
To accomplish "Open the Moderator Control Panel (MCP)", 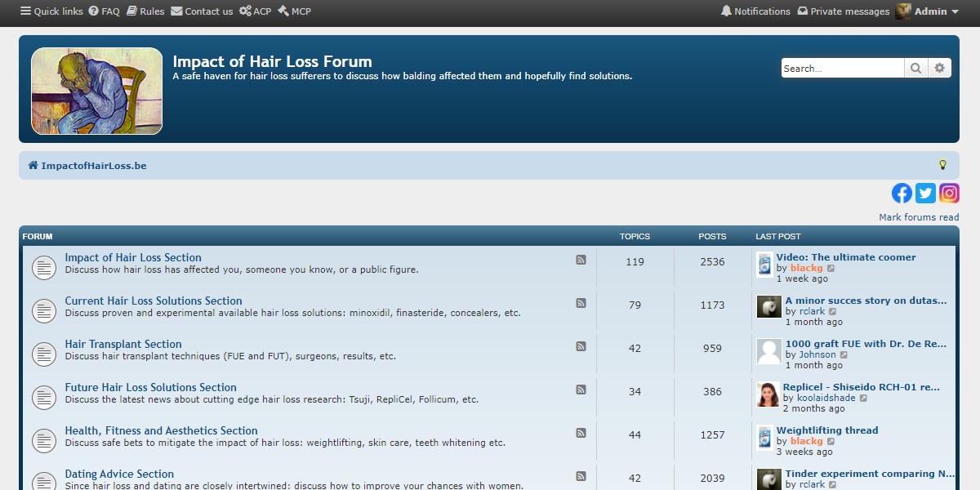I will pyautogui.click(x=294, y=11).
